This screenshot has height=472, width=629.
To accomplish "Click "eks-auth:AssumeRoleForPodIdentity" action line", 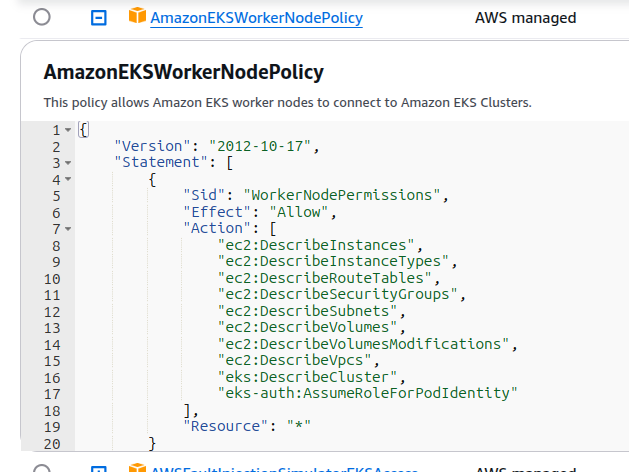I will tap(367, 393).
